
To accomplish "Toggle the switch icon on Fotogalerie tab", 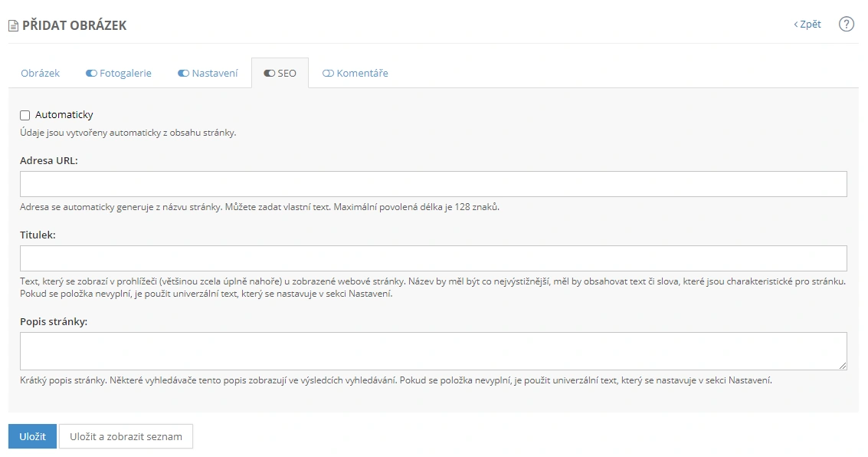I will click(91, 74).
